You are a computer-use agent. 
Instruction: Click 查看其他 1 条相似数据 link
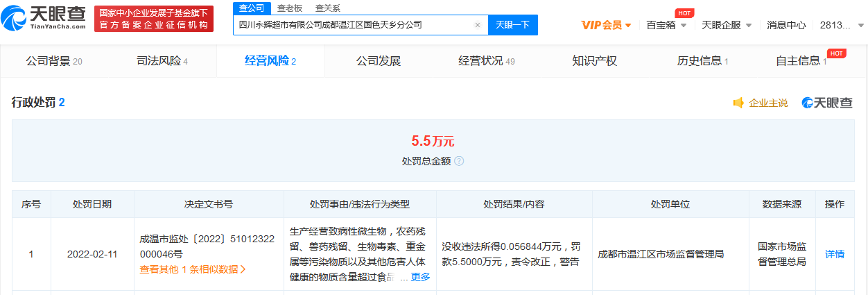(193, 269)
